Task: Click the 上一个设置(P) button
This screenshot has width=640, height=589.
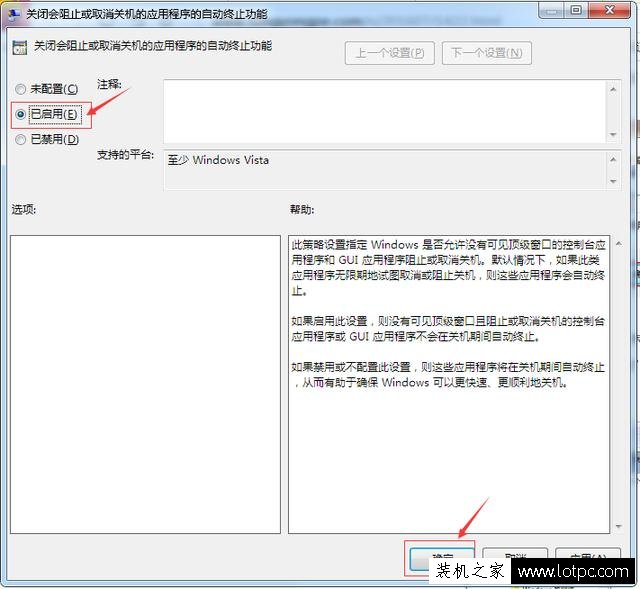Action: coord(389,53)
